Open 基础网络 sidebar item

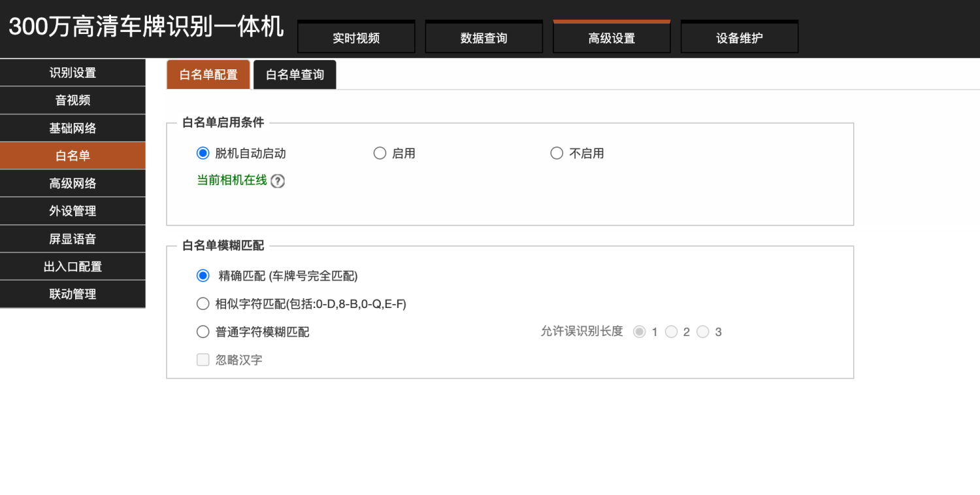click(73, 128)
